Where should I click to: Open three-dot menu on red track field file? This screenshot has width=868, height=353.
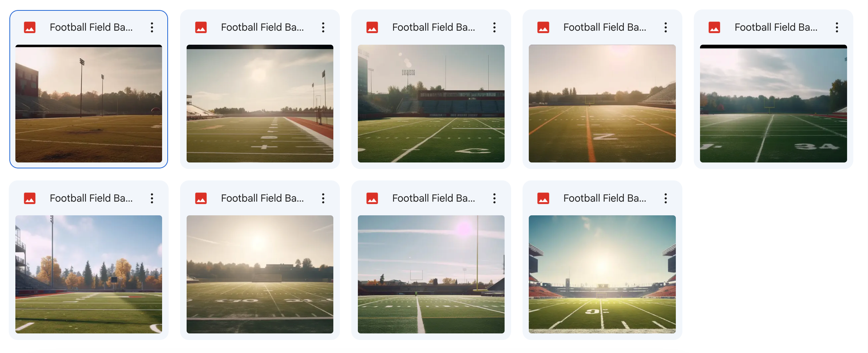tap(323, 27)
